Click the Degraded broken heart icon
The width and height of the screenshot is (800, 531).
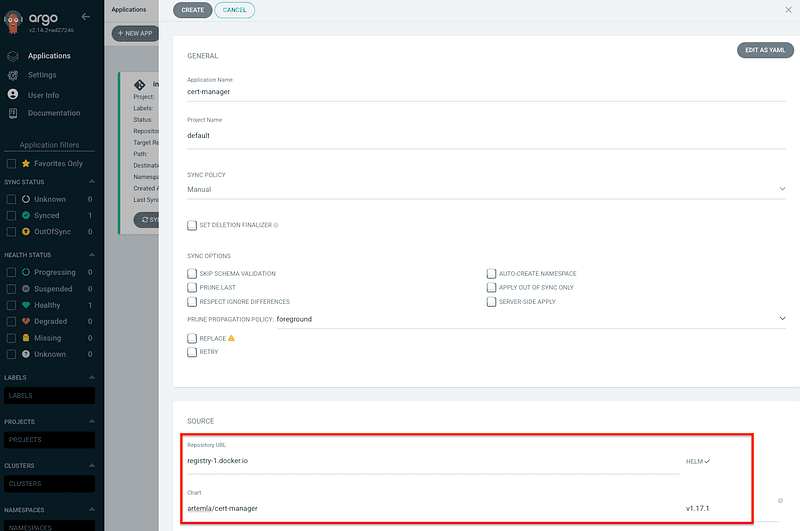tap(26, 321)
